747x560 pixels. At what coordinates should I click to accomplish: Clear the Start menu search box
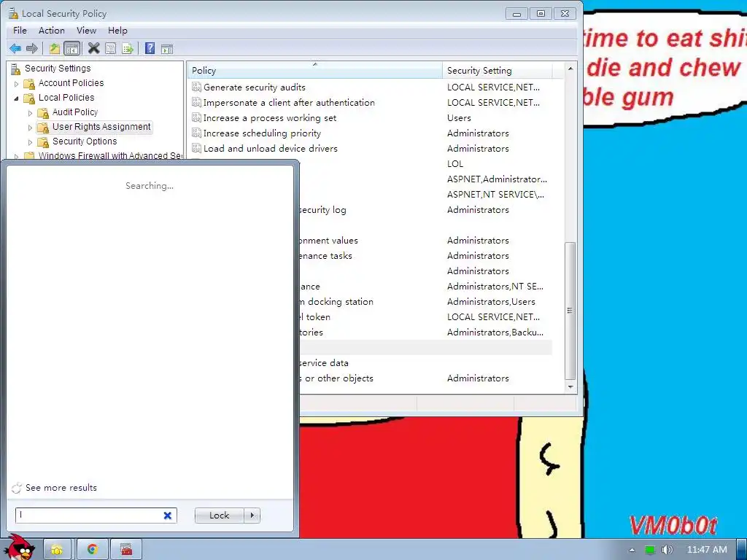coord(168,516)
